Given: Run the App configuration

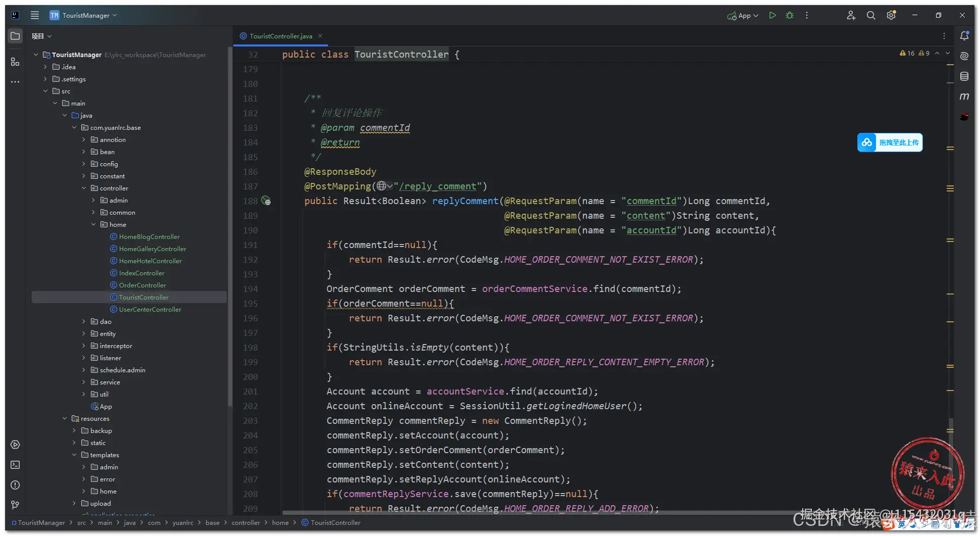Looking at the screenshot, I should pyautogui.click(x=772, y=15).
